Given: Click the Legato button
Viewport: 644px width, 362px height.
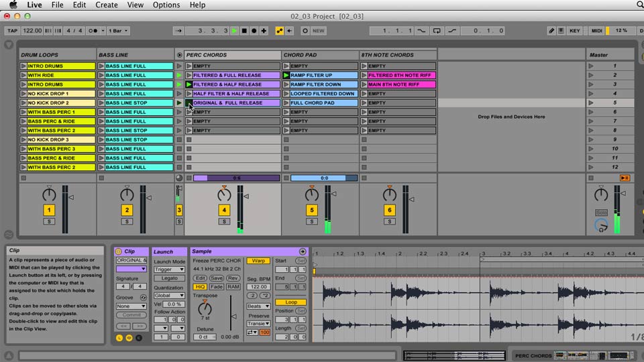Looking at the screenshot, I should pos(169,278).
